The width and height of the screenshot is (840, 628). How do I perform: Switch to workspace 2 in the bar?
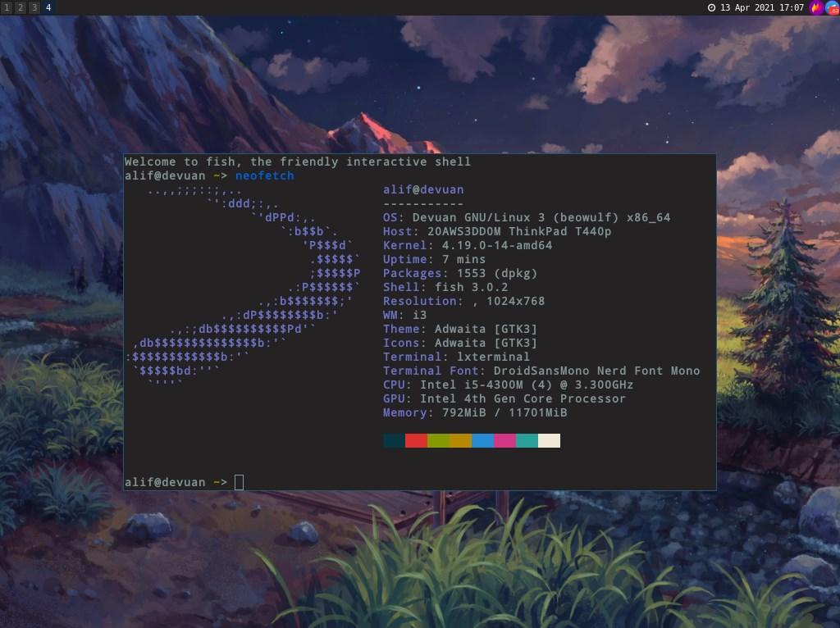(x=21, y=7)
